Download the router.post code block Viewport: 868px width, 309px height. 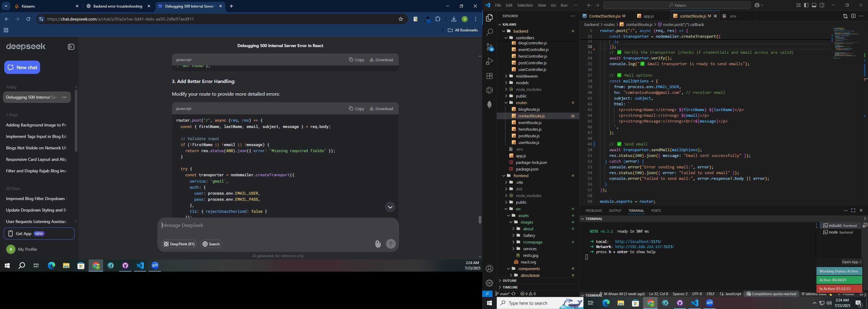coord(382,109)
